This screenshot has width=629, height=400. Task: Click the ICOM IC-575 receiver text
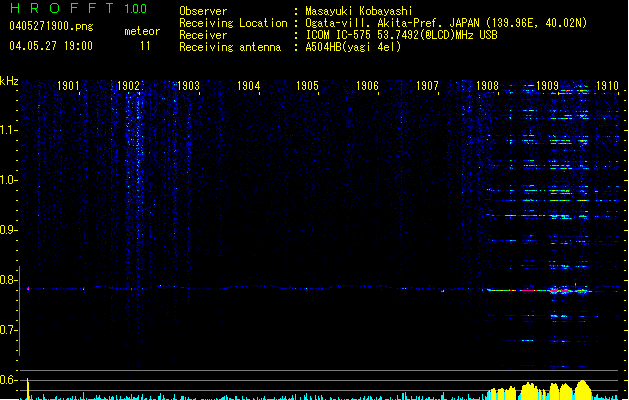tap(401, 35)
